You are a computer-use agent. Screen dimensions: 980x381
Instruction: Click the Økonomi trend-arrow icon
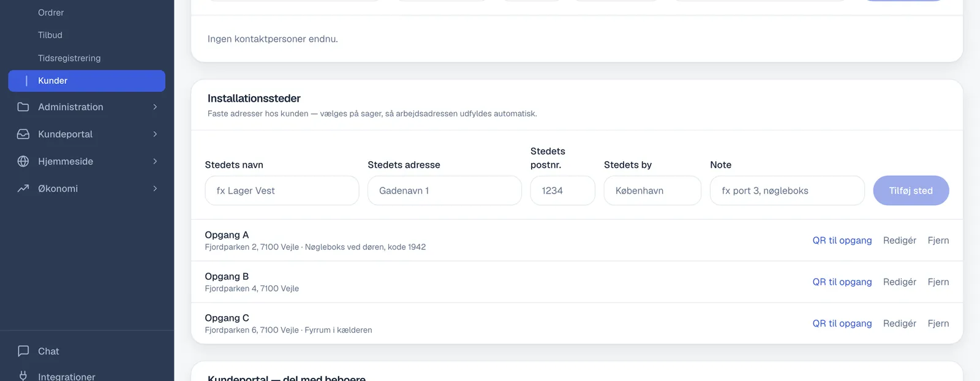pos(23,189)
